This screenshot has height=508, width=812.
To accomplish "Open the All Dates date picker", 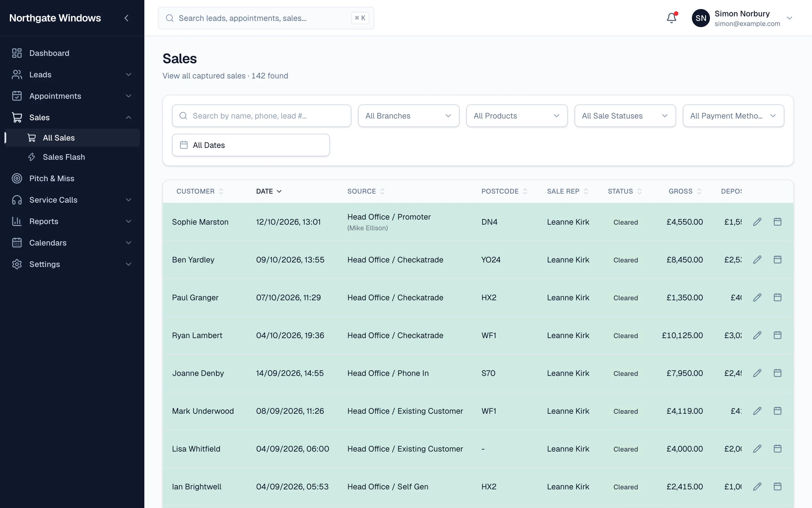I will [x=251, y=145].
